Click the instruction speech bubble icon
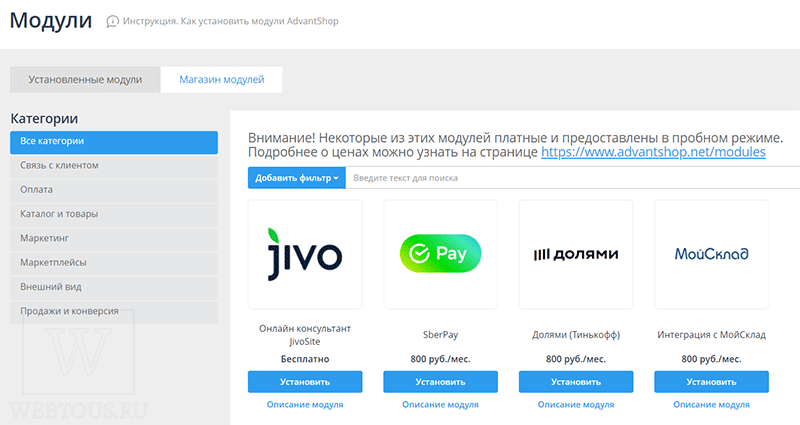800x425 pixels. click(x=112, y=21)
